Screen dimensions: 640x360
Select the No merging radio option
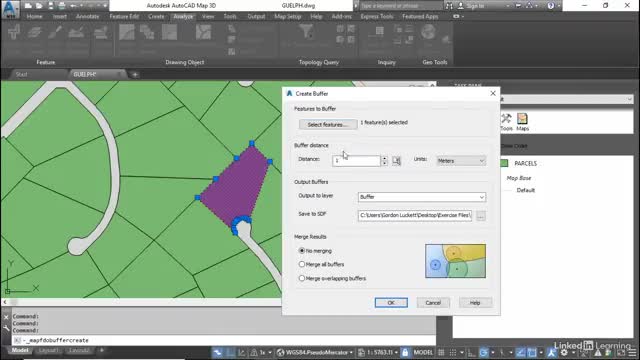tap(302, 251)
